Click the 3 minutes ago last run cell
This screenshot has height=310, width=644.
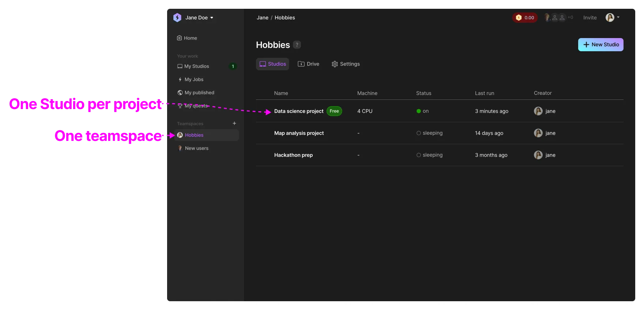click(492, 111)
